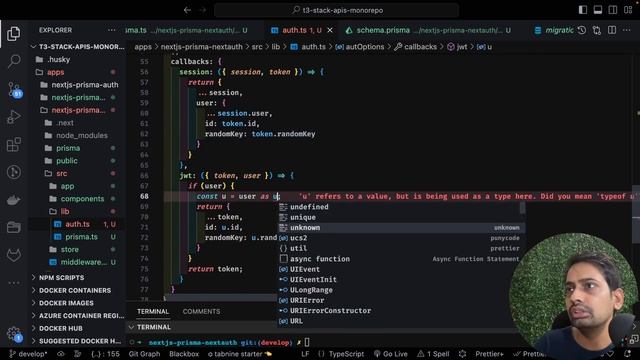640x360 pixels.
Task: Select the TERMINAL panel tab
Action: [153, 311]
